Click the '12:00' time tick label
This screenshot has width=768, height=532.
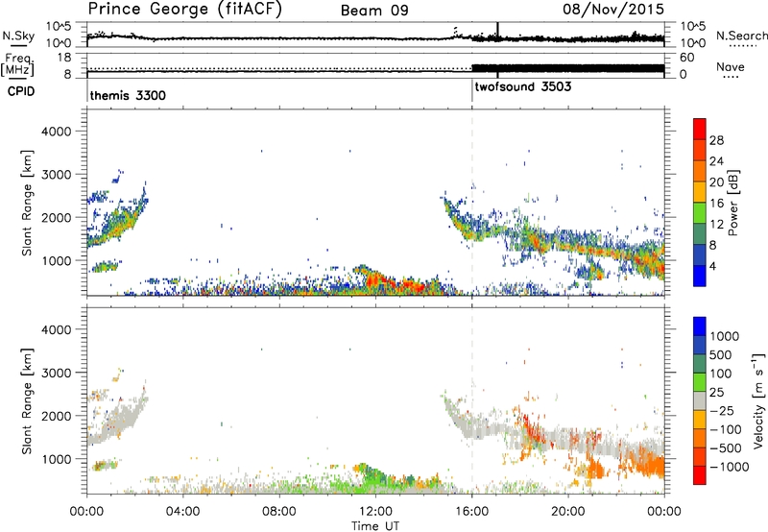[x=375, y=512]
